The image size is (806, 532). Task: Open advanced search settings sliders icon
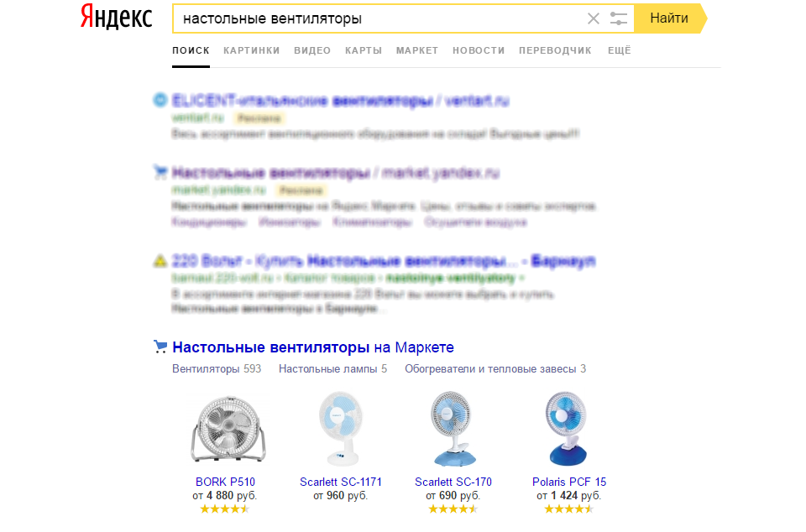[619, 19]
